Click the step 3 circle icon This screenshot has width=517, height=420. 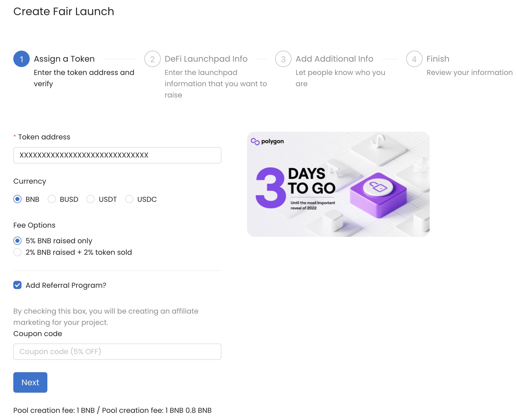283,59
